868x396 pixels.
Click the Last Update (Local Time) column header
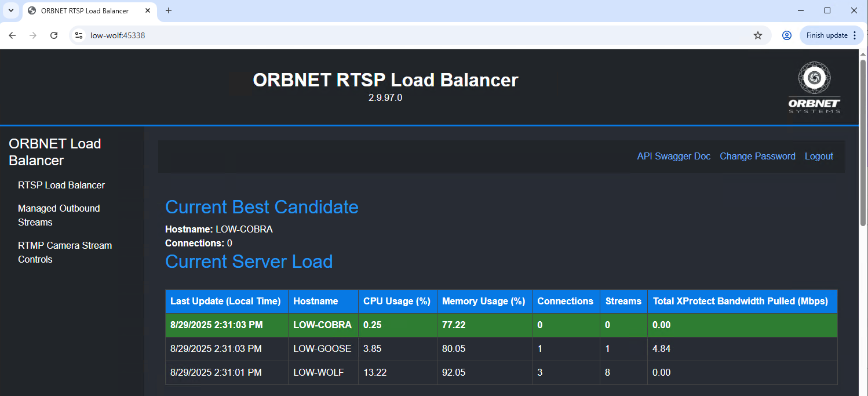click(x=225, y=301)
